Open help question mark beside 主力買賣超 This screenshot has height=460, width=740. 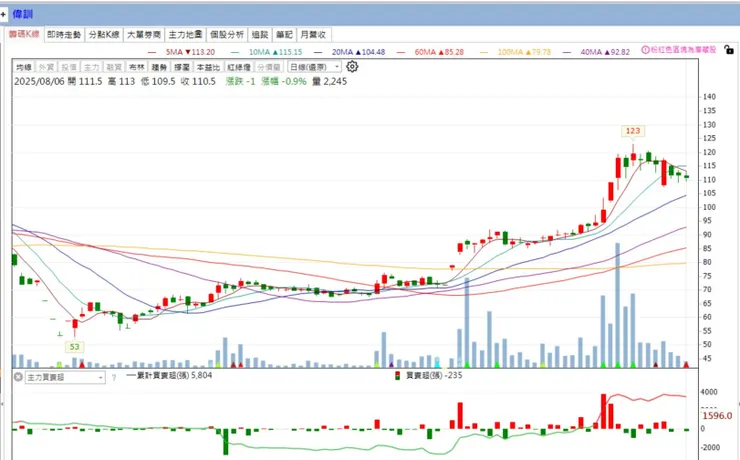coord(114,377)
